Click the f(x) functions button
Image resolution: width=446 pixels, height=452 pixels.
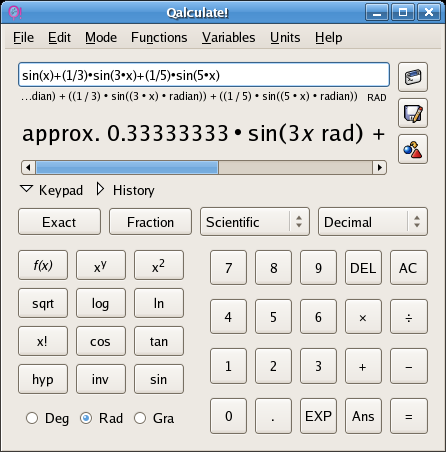(43, 265)
